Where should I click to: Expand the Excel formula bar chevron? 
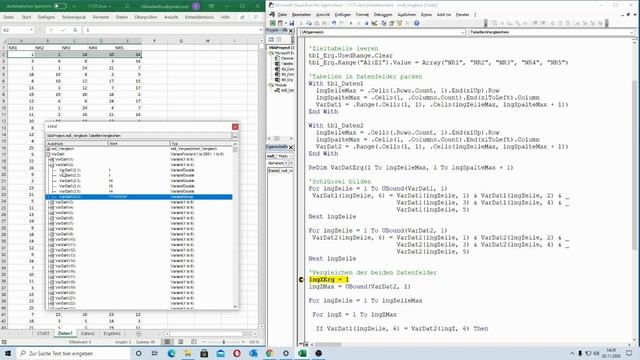pyautogui.click(x=261, y=30)
